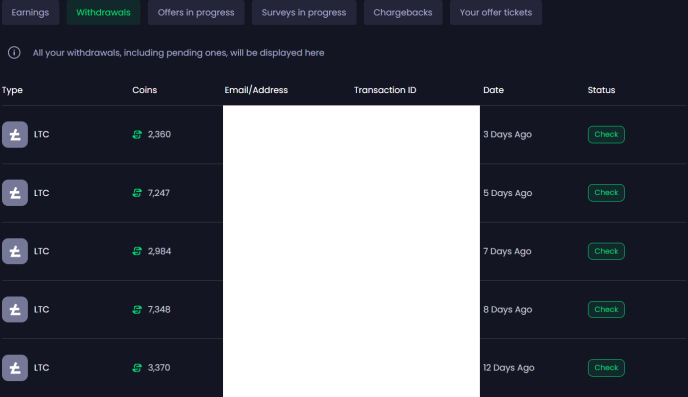
Task: Click the '8 Days Ago' date
Action: [508, 309]
